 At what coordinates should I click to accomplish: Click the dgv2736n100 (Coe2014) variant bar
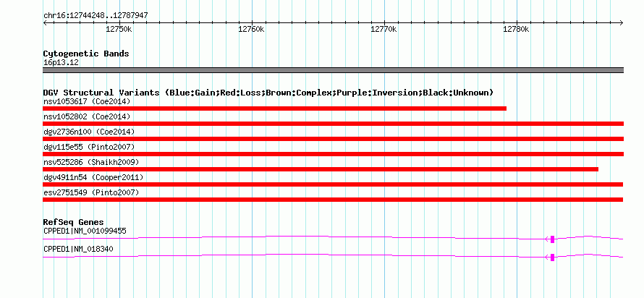(333, 139)
